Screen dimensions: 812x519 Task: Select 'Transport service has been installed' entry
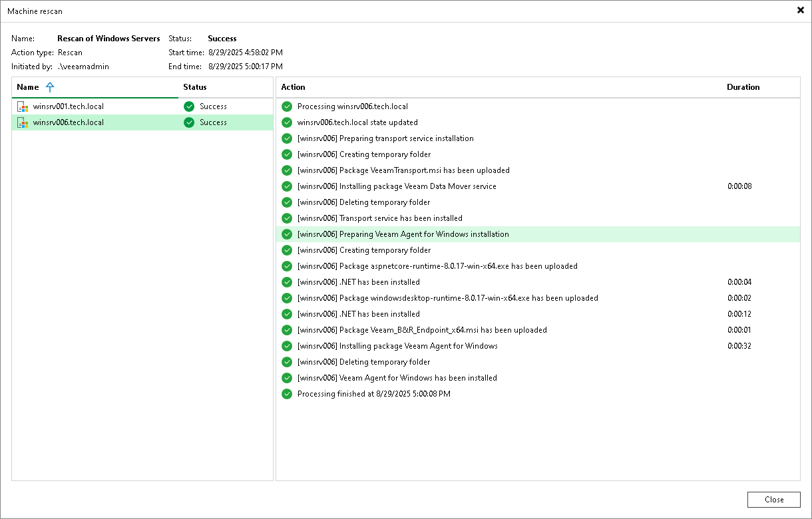(538, 218)
